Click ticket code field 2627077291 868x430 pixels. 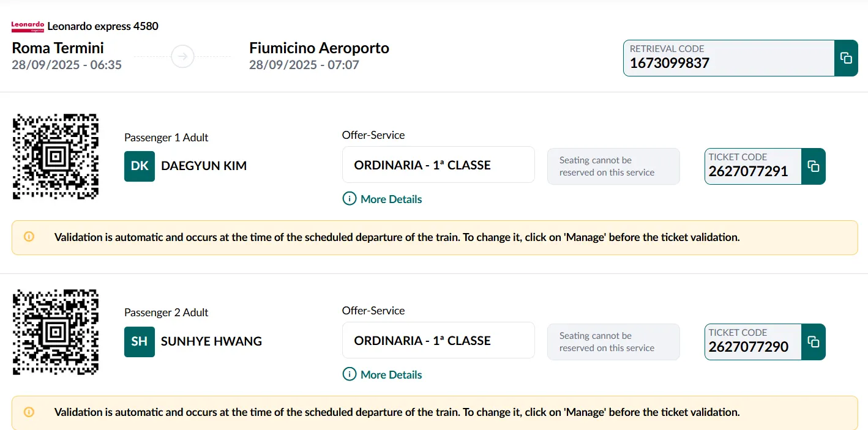click(x=753, y=166)
